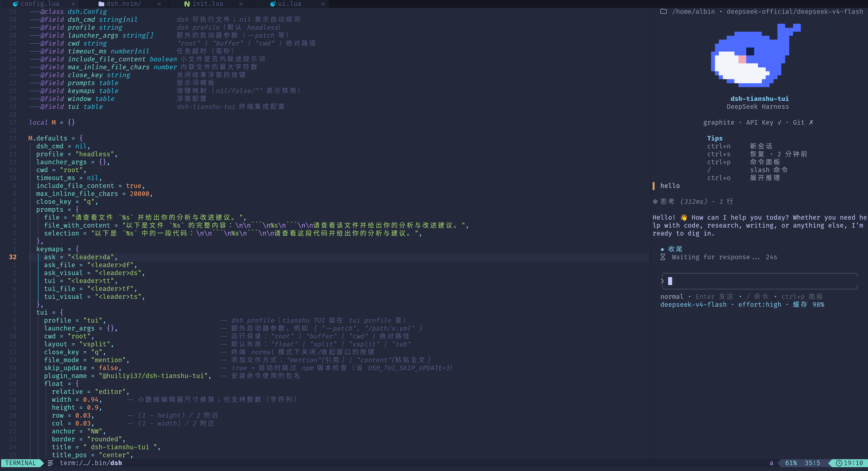Click the ctrl+s 恢复 tip row
Viewport: 868px width, 471px height.
click(x=757, y=154)
